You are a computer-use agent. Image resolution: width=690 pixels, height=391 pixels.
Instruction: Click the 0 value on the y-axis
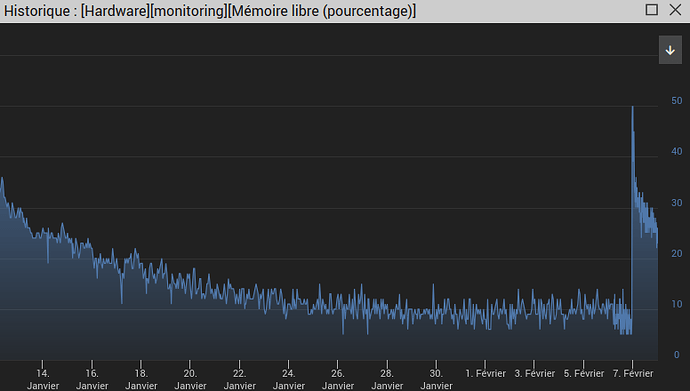(x=677, y=355)
